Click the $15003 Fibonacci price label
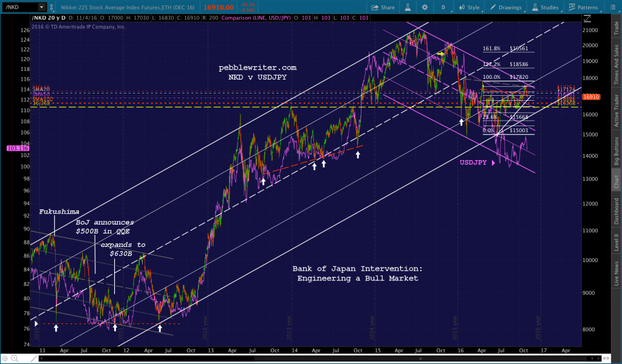Screen dimensions: 622x364 pyautogui.click(x=519, y=130)
